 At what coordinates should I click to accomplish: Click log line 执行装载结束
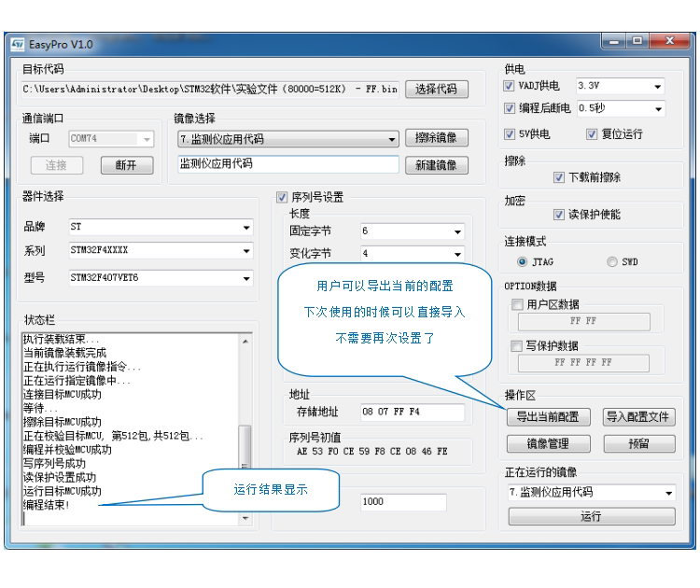click(61, 339)
